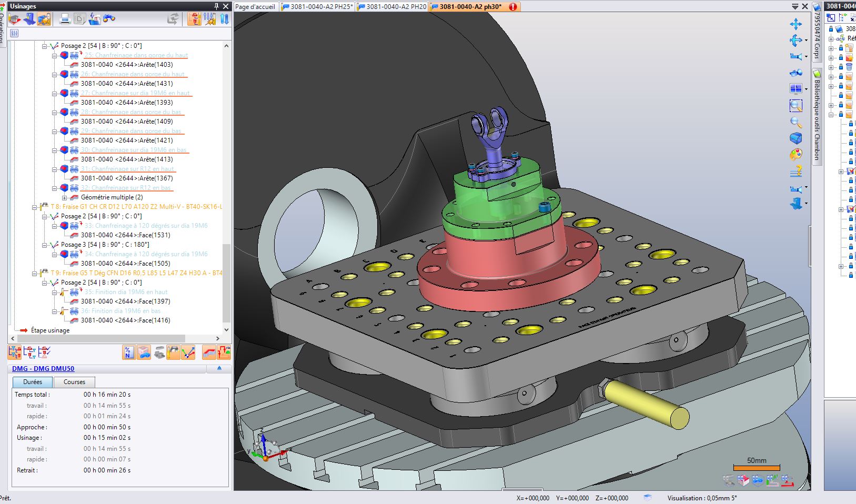Switch to the 3081-0040-A2 PH20 tab
Viewport: 856px width, 504px height.
(x=392, y=7)
